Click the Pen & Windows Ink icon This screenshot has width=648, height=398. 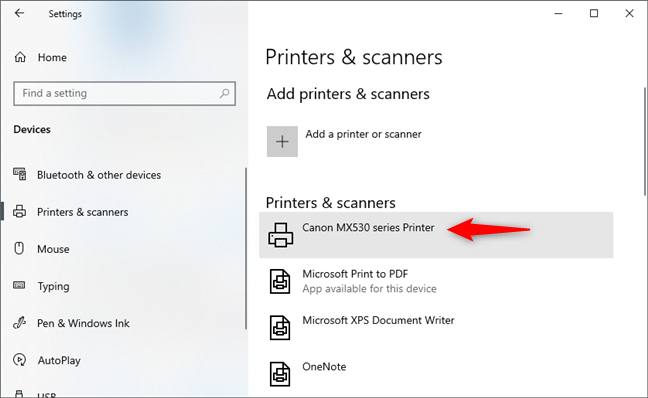tap(19, 322)
